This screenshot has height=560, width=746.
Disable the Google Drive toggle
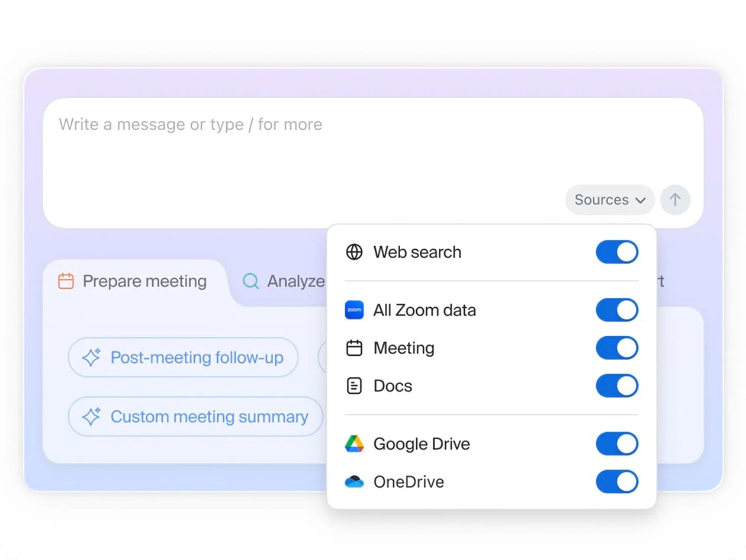coord(616,444)
